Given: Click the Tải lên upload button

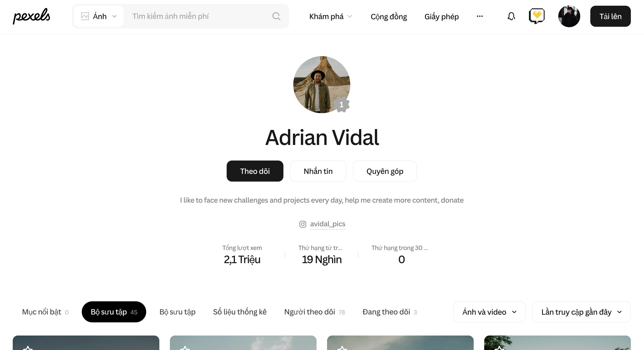Looking at the screenshot, I should [x=610, y=16].
